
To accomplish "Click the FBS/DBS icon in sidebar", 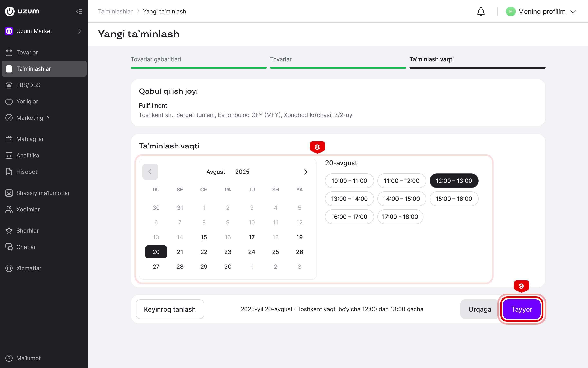I will coord(9,85).
